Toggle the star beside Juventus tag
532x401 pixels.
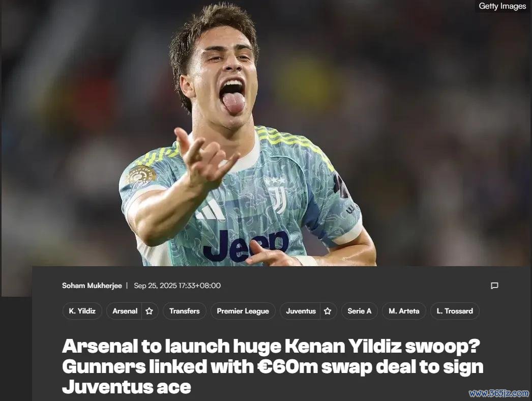click(x=328, y=311)
